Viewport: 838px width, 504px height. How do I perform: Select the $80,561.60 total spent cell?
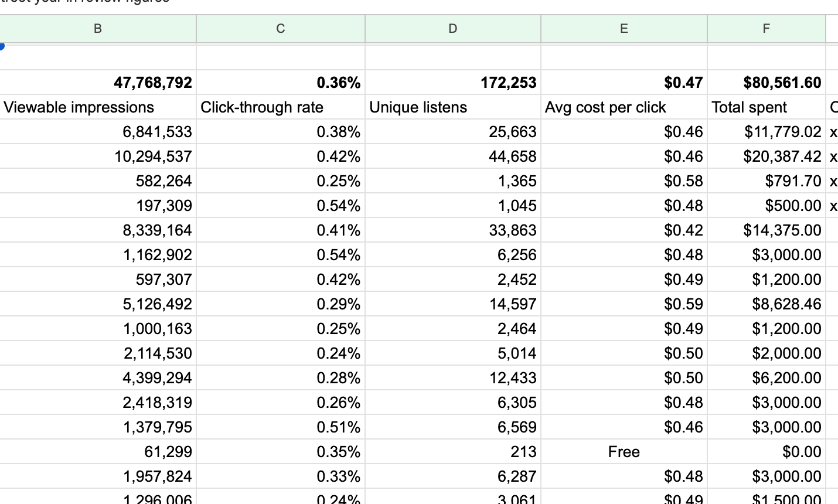coord(766,83)
